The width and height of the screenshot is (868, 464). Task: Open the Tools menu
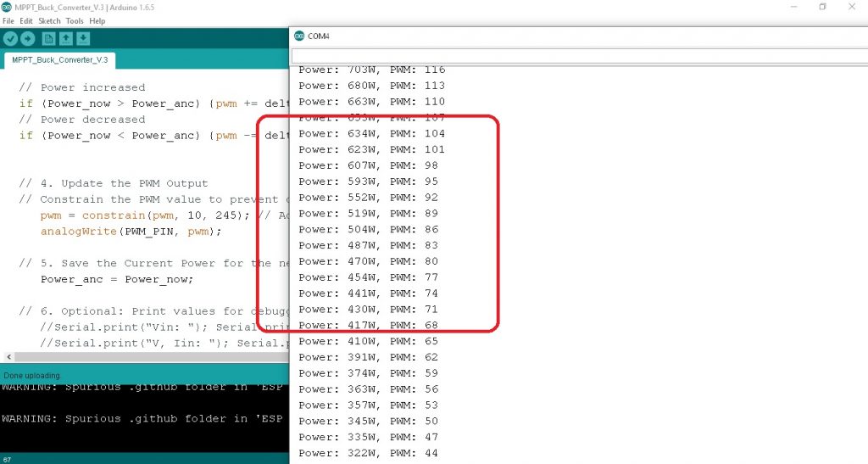point(75,20)
